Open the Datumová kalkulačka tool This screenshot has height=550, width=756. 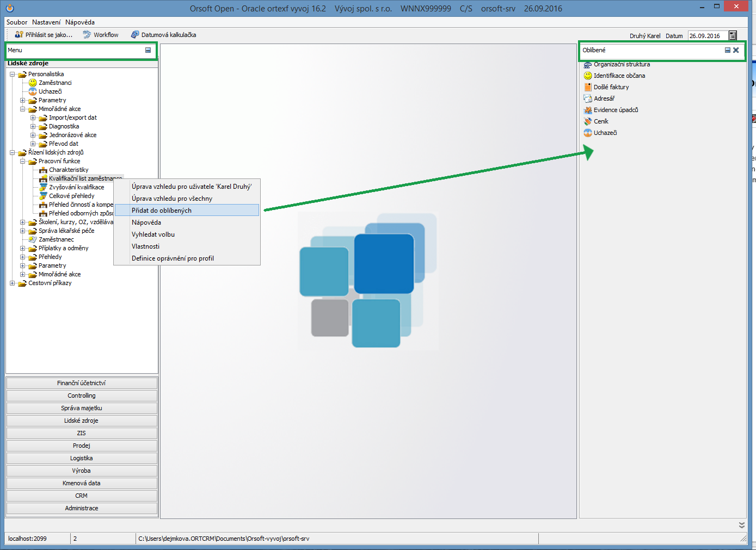click(x=135, y=35)
